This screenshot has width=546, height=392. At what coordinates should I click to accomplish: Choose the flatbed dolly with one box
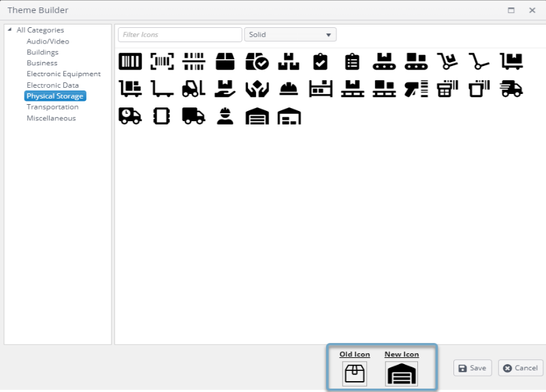[511, 62]
